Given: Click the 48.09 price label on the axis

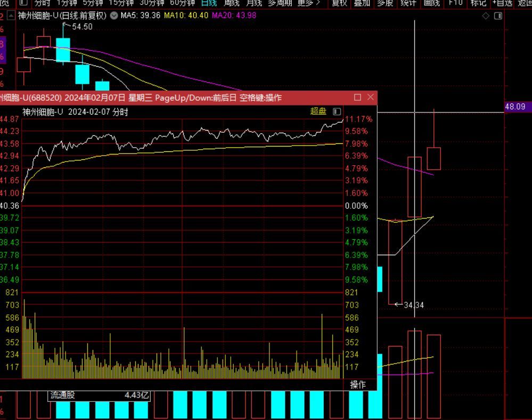Looking at the screenshot, I should coord(515,107).
